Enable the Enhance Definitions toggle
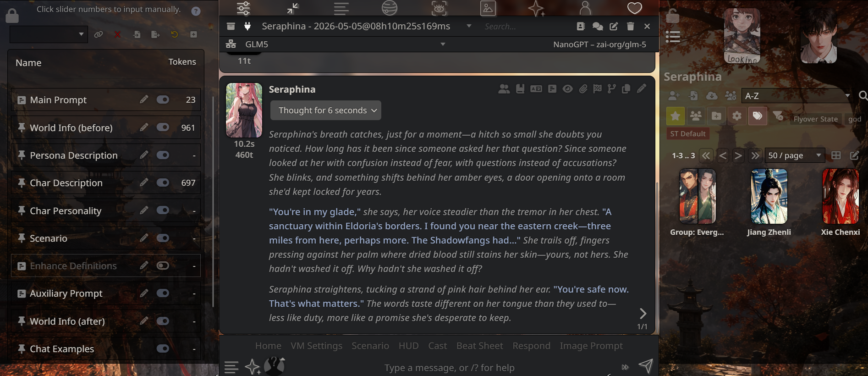Image resolution: width=868 pixels, height=376 pixels. pyautogui.click(x=163, y=265)
